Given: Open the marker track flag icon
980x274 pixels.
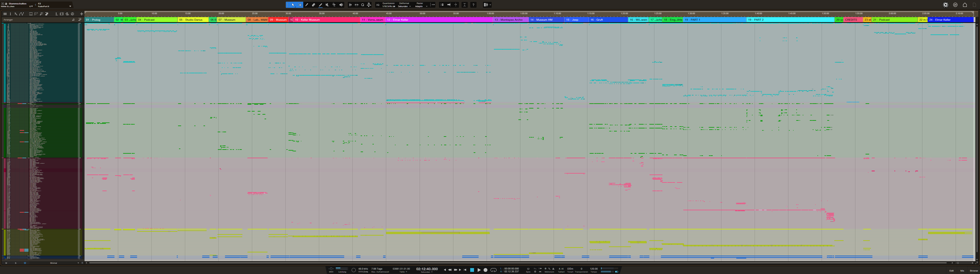Looking at the screenshot, I should (36, 14).
